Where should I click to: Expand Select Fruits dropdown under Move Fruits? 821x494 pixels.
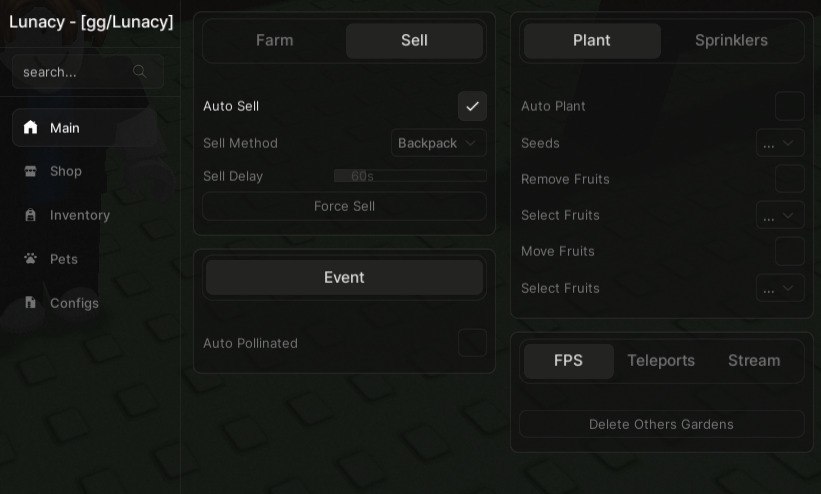(780, 288)
